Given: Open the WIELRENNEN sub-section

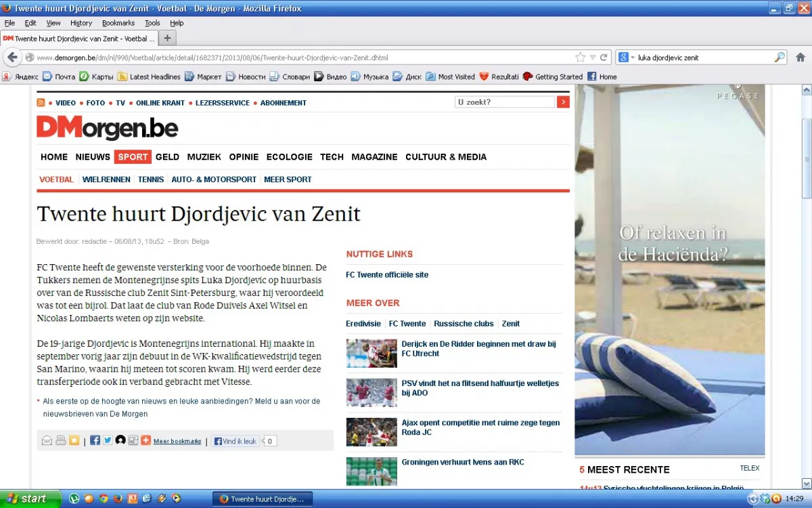Looking at the screenshot, I should click(x=106, y=179).
